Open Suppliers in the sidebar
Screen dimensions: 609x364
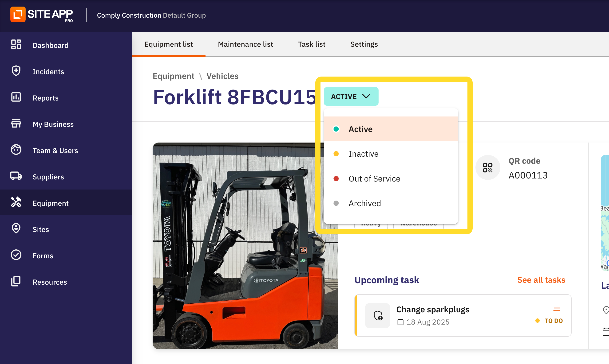[x=66, y=176]
